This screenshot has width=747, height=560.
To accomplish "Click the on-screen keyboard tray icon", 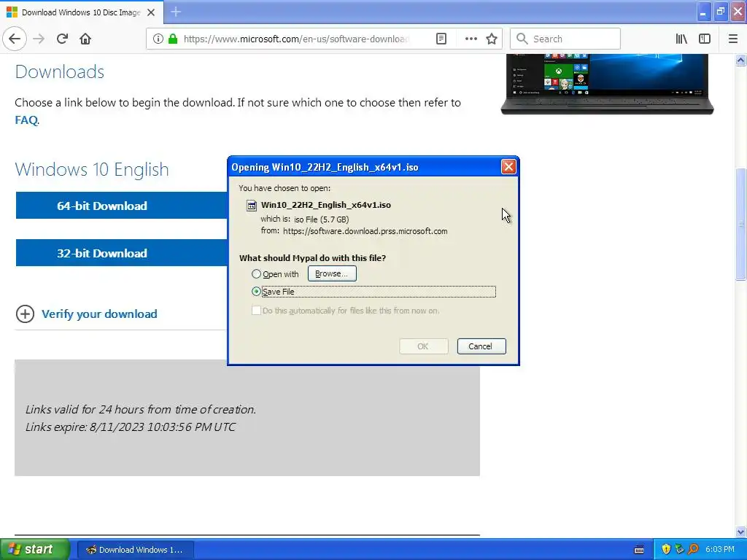I will tap(639, 550).
